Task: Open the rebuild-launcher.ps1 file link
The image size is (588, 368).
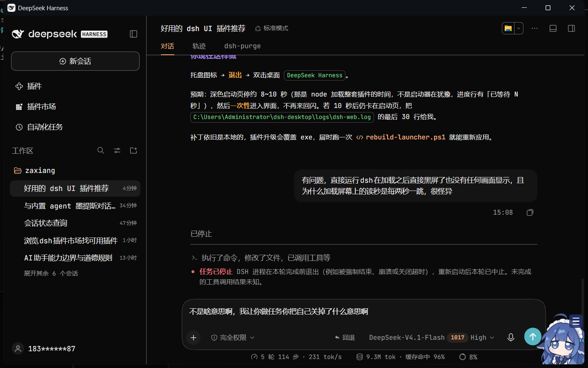Action: pyautogui.click(x=401, y=137)
